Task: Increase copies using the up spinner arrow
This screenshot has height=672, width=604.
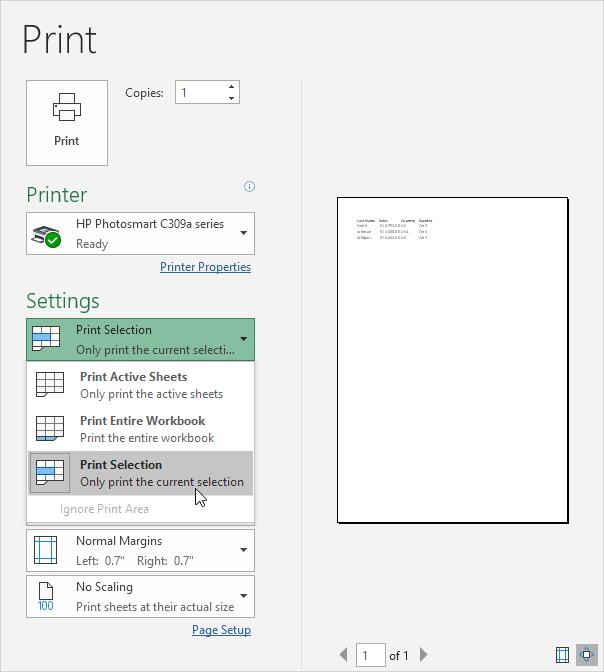Action: [232, 87]
